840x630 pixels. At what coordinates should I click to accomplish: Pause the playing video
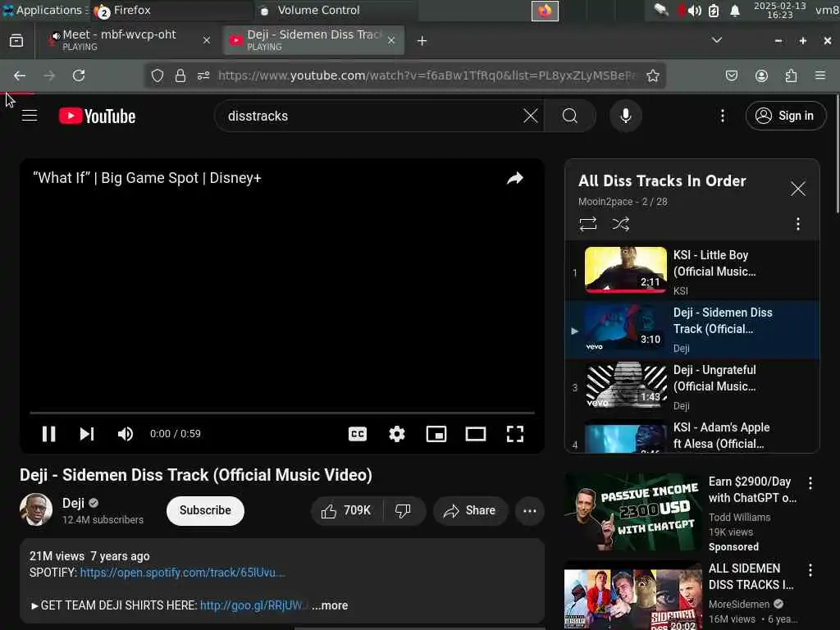[48, 433]
